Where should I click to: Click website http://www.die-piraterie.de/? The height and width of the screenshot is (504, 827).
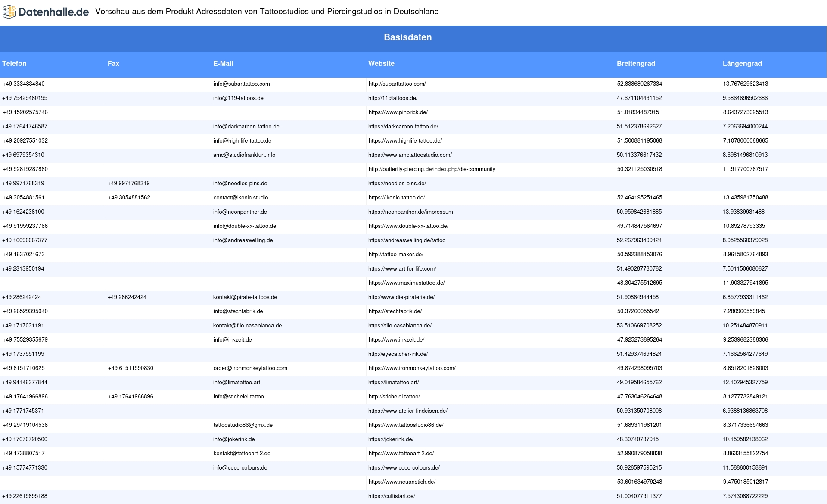401,297
